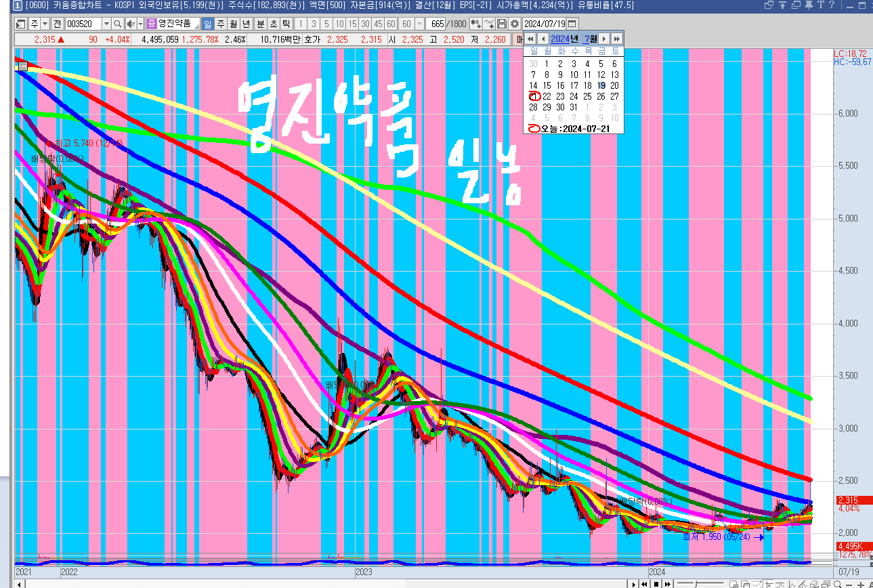Image resolution: width=873 pixels, height=588 pixels.
Task: Click the overlapping-windows icon left of the pushpin
Action: [795, 5]
